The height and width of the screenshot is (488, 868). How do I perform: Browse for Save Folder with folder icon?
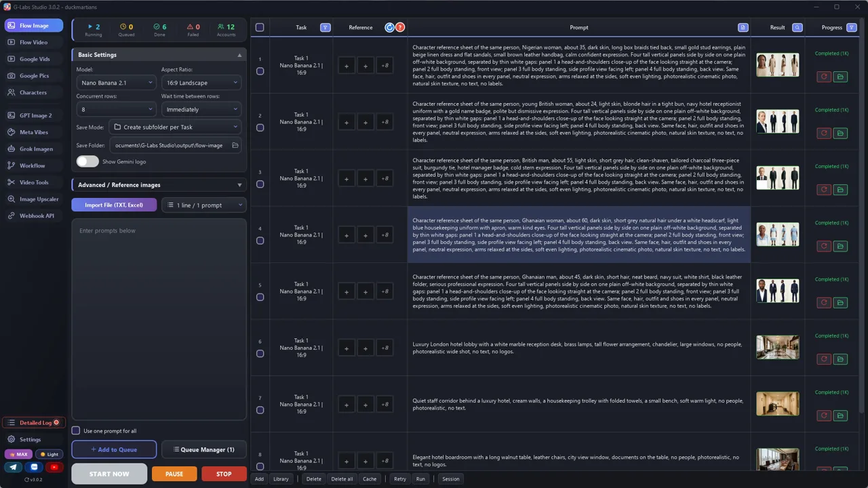pos(235,145)
